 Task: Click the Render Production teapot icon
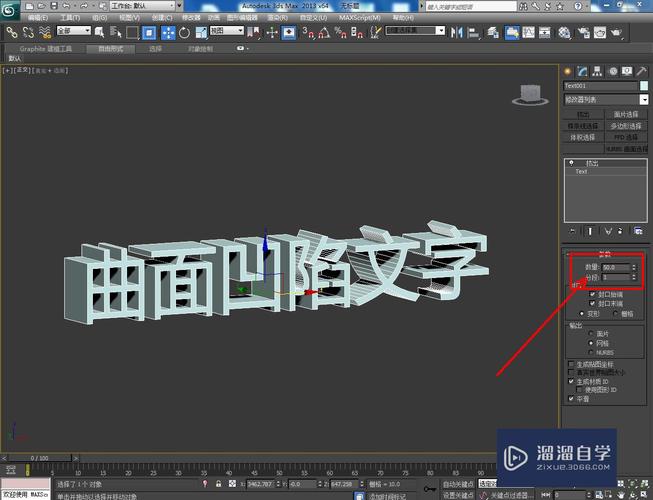(616, 32)
